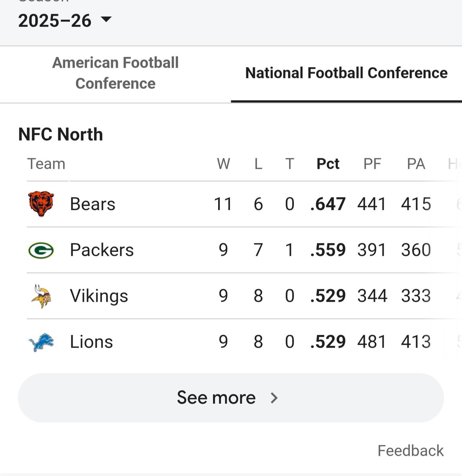Click the See more button
This screenshot has height=476, width=462.
click(x=231, y=397)
